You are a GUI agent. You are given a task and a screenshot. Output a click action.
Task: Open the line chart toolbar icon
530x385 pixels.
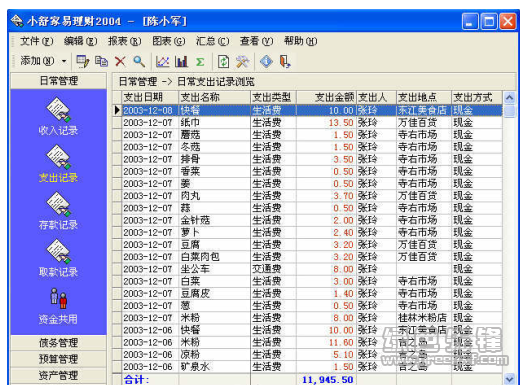click(x=163, y=62)
